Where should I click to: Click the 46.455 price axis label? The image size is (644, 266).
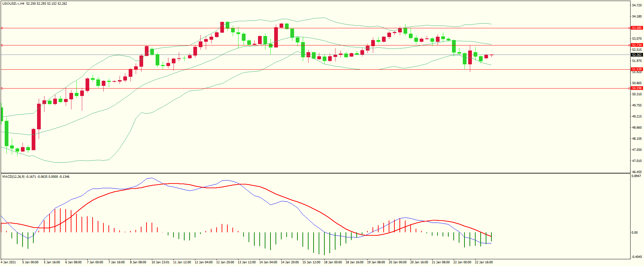click(x=637, y=172)
